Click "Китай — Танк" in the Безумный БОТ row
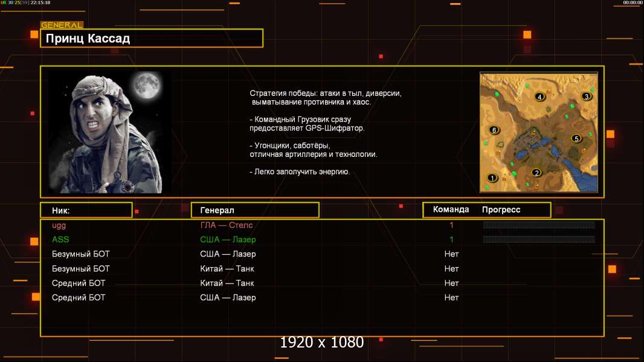Screen dimensions: 644x362 coord(227,269)
